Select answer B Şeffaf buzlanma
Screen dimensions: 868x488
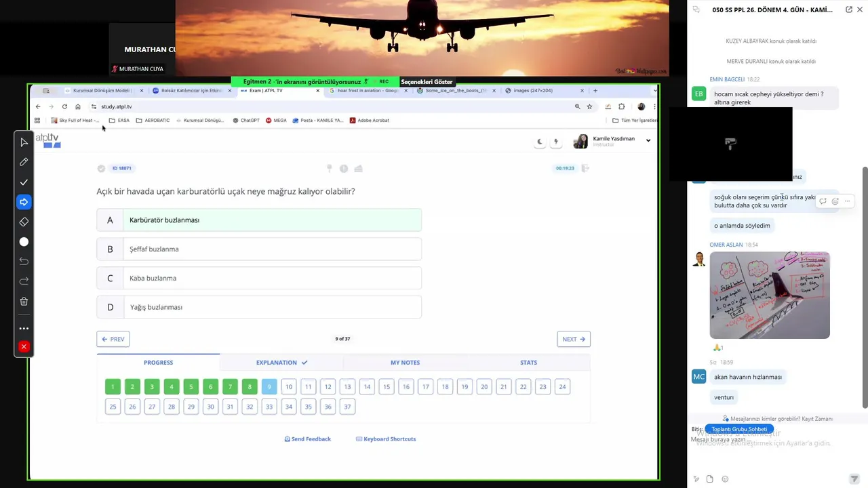pos(259,249)
